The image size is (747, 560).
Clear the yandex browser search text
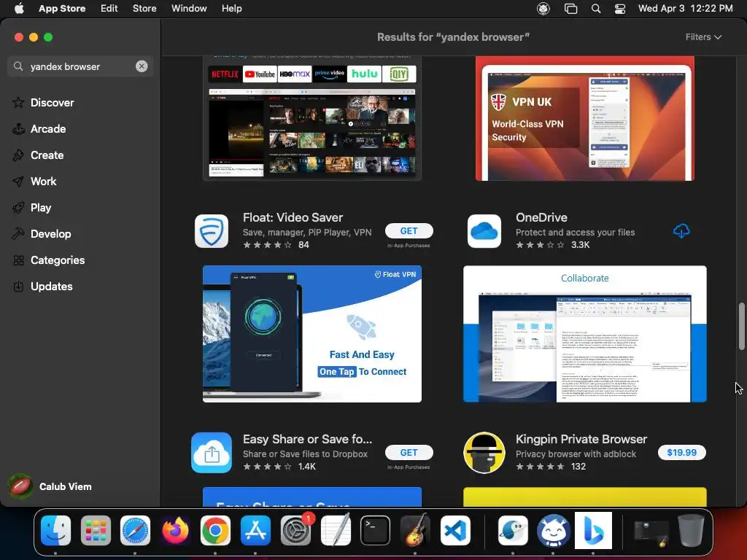142,66
